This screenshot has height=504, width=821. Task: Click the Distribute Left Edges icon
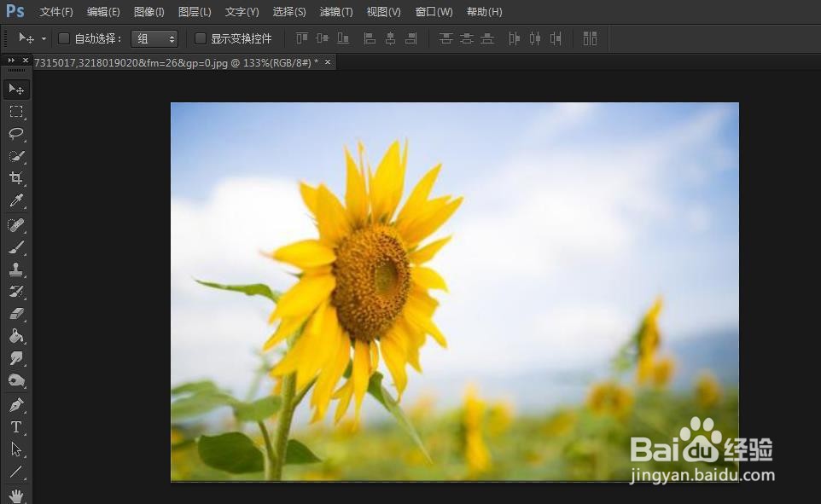514,38
